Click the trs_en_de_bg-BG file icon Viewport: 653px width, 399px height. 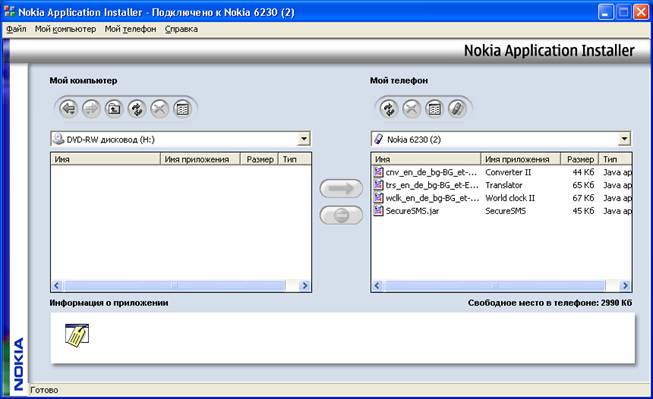click(378, 185)
